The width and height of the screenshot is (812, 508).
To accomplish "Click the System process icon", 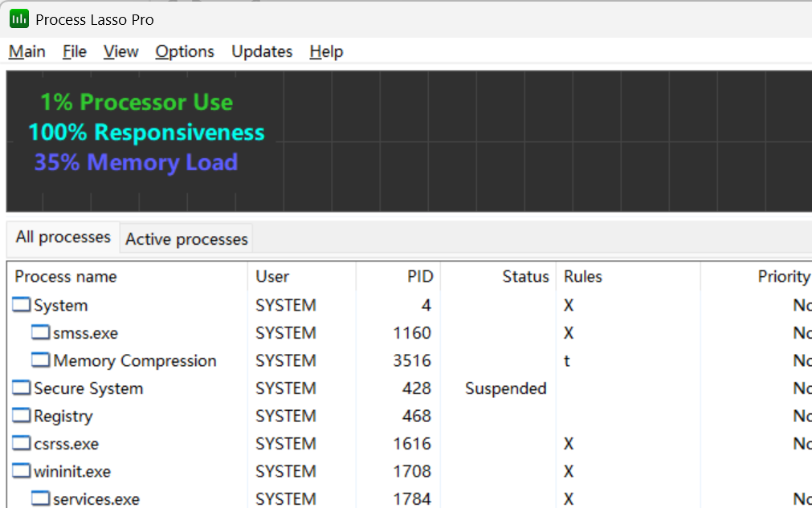I will coord(22,305).
